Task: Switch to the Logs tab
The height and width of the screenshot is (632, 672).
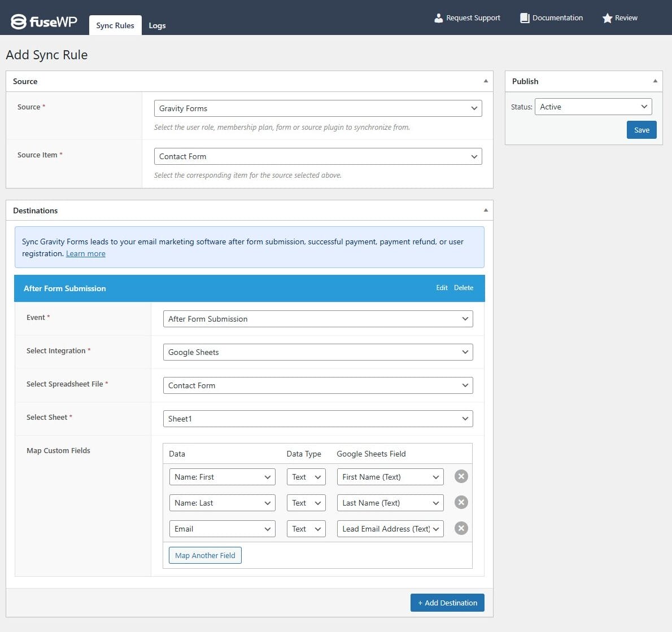Action: pyautogui.click(x=157, y=26)
